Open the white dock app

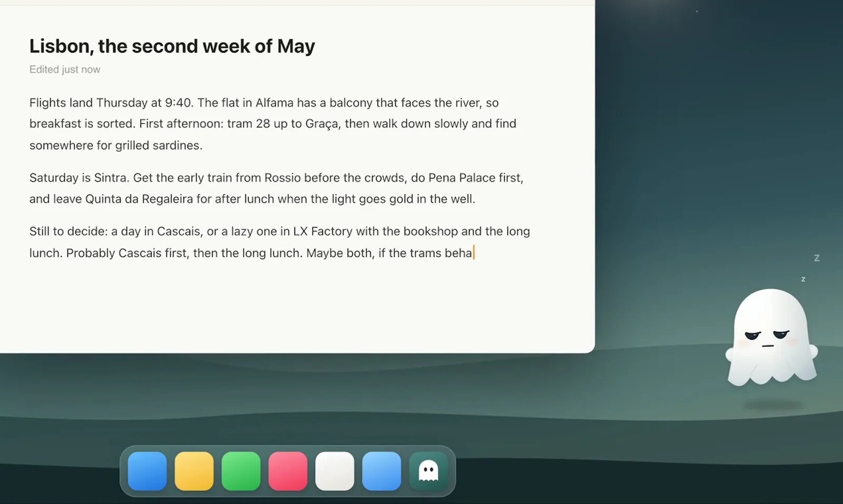click(x=335, y=471)
